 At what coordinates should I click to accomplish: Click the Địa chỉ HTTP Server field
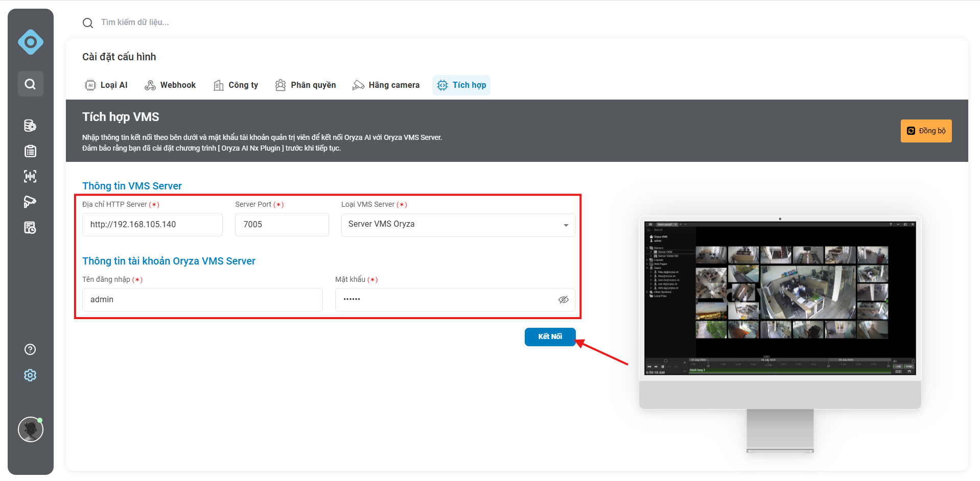pos(152,225)
